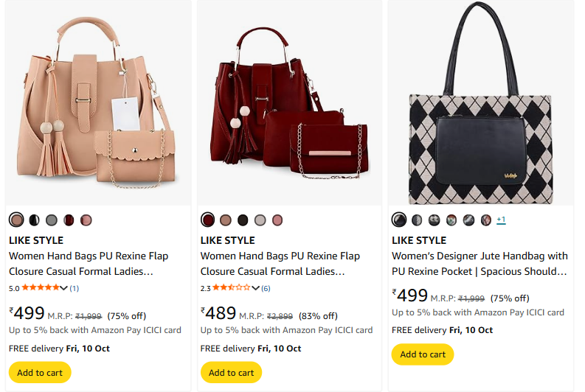Select the grey color swatch for the first handbag
This screenshot has height=392, width=585.
52,220
